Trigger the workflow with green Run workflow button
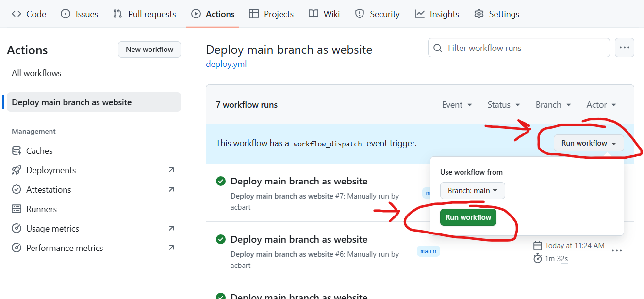The image size is (644, 299). [468, 217]
